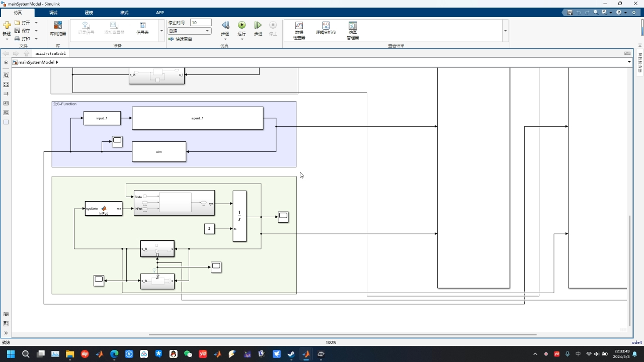Click the 步进 step forward button
Screen dimensions: 644x362
point(258,29)
